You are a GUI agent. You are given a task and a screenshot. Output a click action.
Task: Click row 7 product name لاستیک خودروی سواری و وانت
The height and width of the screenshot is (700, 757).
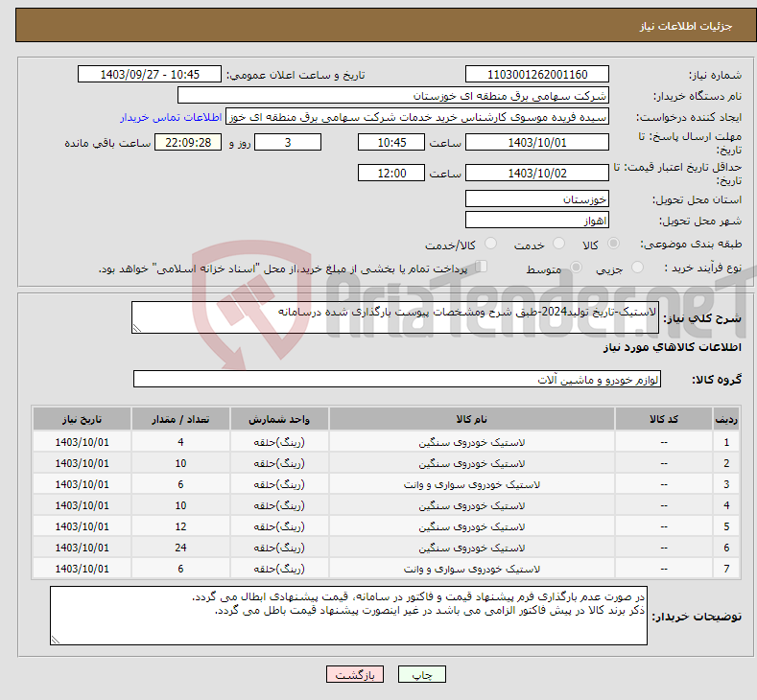pyautogui.click(x=472, y=569)
